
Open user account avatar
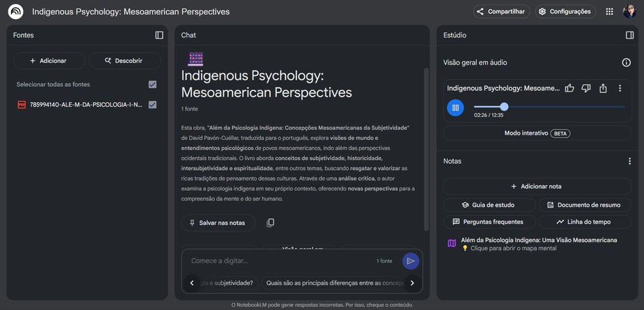(629, 12)
